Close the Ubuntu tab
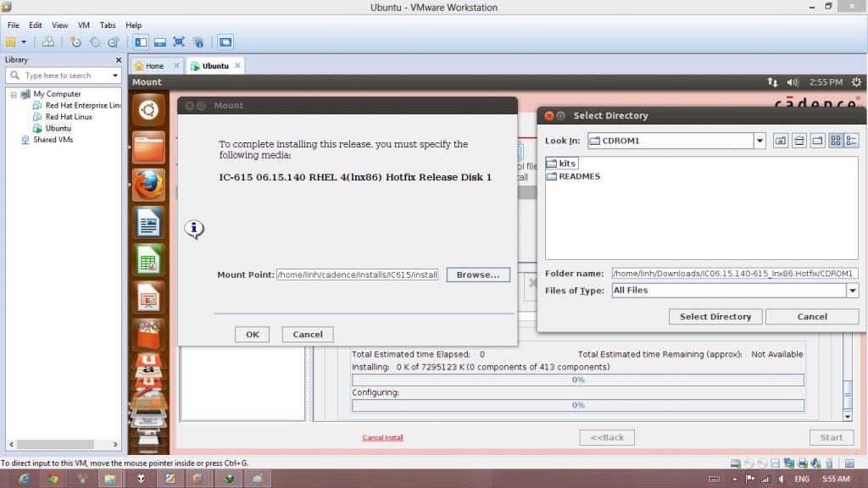 pos(237,65)
